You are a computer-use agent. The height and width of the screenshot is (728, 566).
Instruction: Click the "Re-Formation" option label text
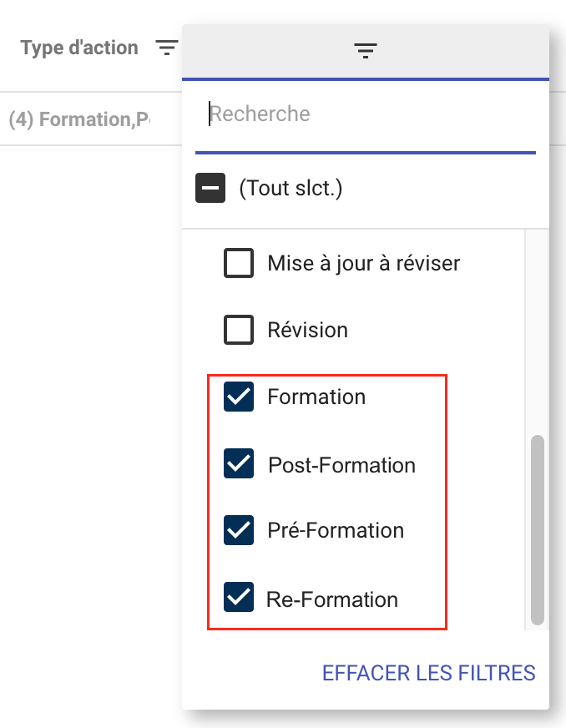pos(332,599)
